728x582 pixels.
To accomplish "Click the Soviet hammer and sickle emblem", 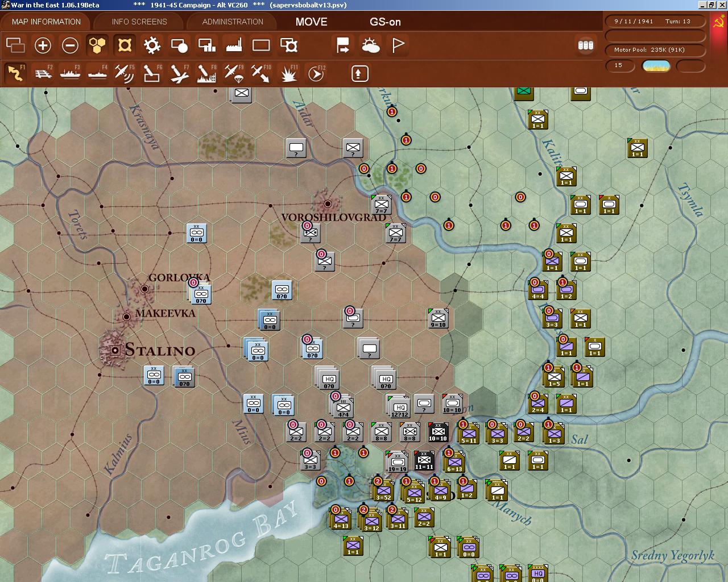I will (718, 24).
